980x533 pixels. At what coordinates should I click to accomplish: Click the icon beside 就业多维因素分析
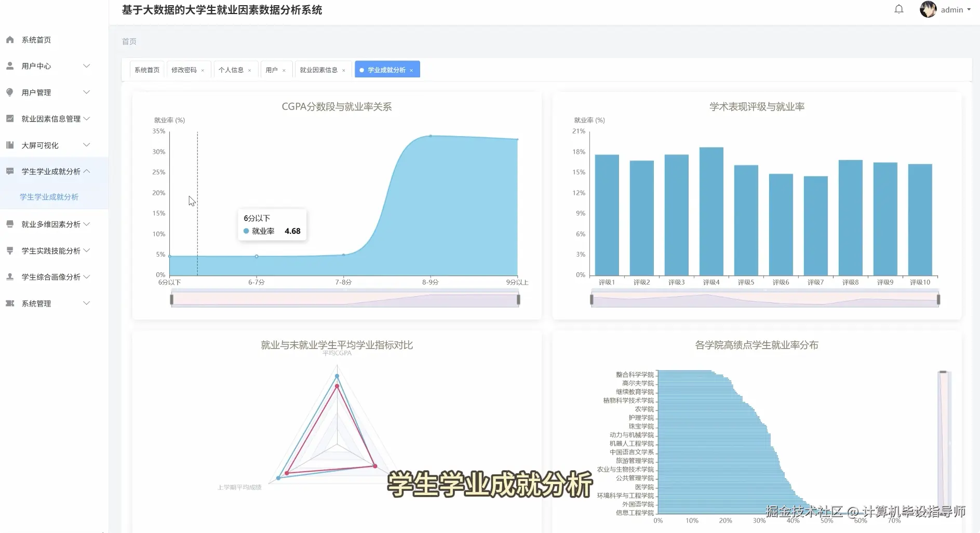click(10, 224)
